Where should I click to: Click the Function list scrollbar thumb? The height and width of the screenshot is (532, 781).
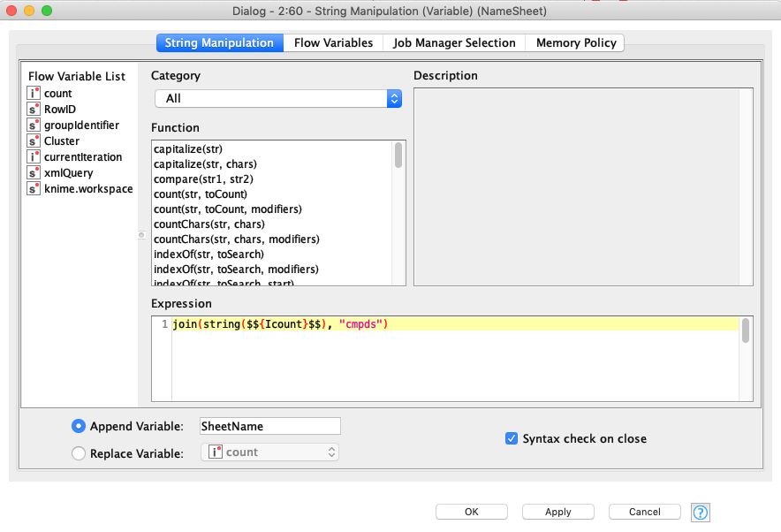pyautogui.click(x=398, y=155)
